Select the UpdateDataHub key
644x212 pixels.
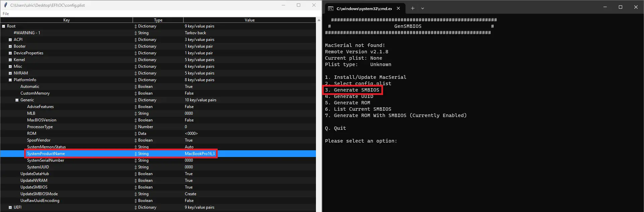click(x=35, y=174)
